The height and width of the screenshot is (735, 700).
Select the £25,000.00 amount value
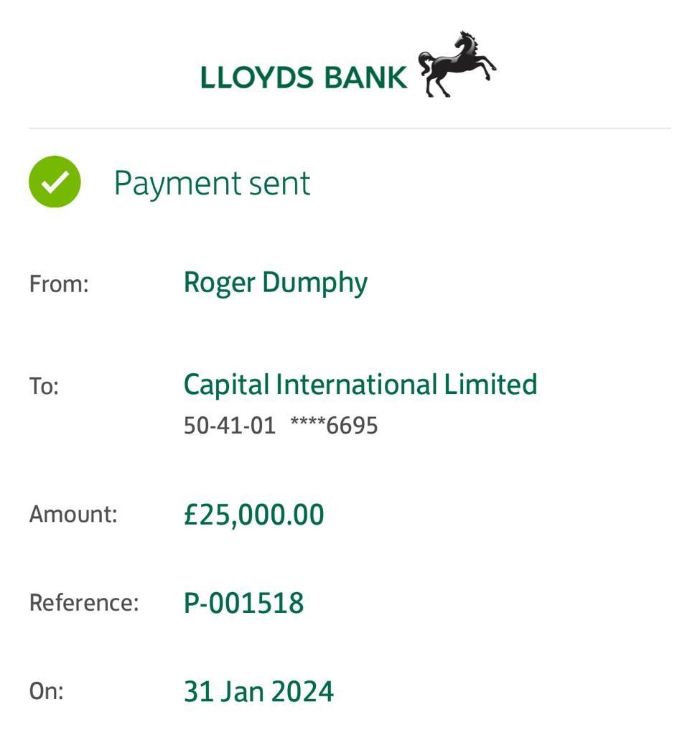pos(254,515)
